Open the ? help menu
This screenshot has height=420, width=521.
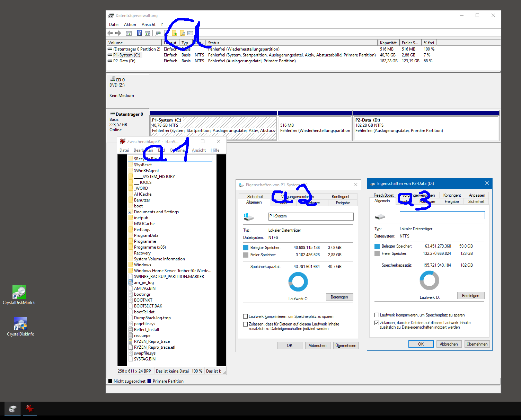tap(162, 25)
